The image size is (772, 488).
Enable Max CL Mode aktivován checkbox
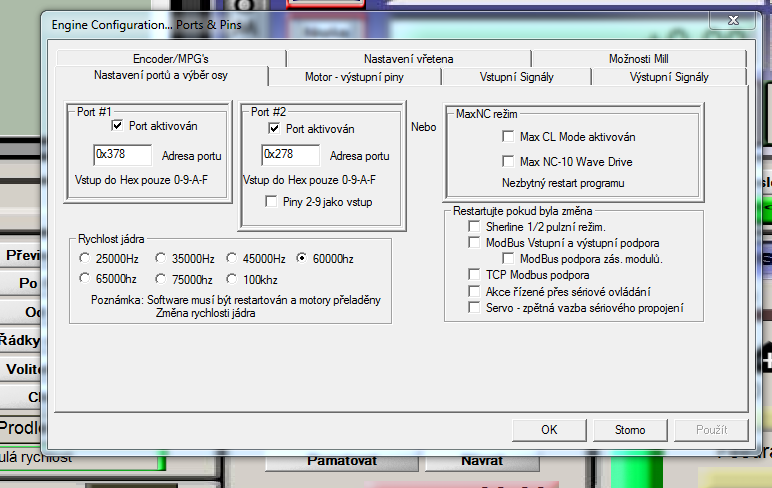pyautogui.click(x=508, y=137)
